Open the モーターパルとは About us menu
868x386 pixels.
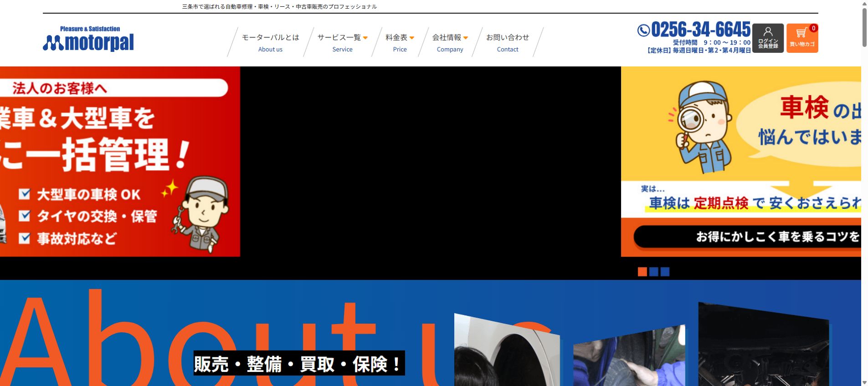click(271, 43)
